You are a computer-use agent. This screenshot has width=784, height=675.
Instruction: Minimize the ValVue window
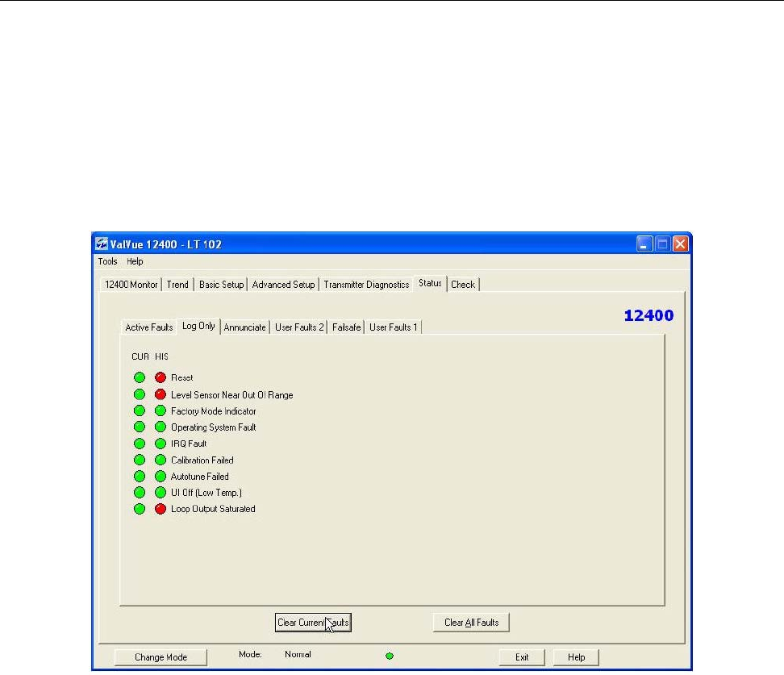[644, 244]
